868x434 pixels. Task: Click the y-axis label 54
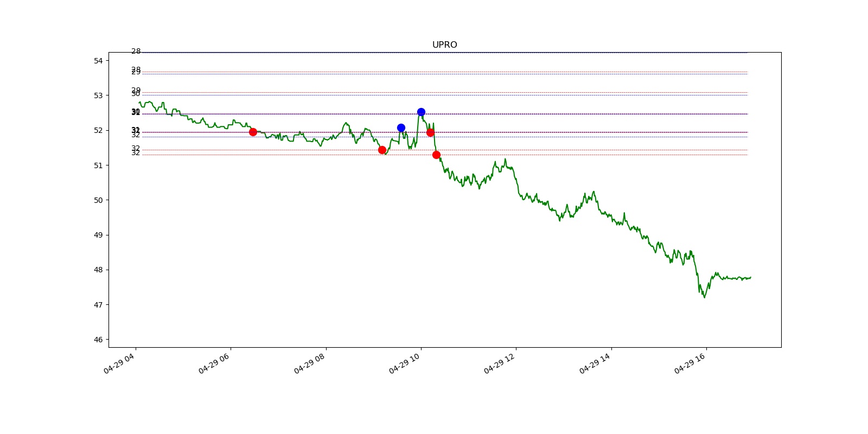pyautogui.click(x=98, y=61)
